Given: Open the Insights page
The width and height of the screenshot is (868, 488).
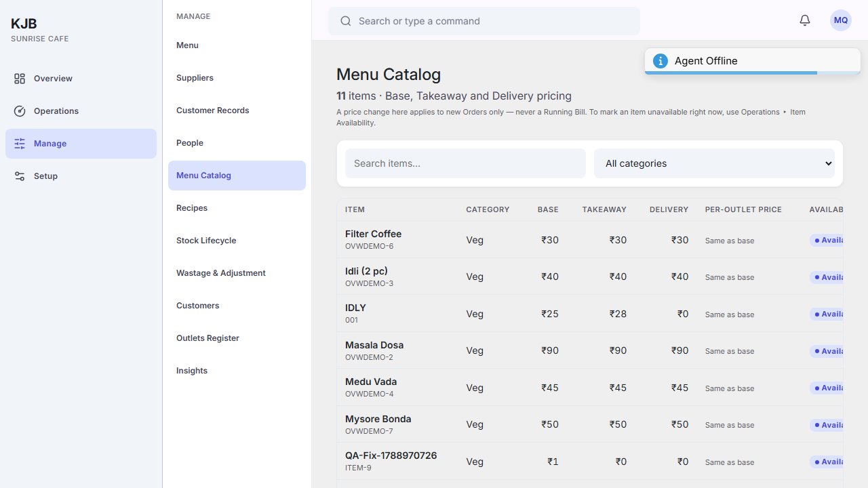Looking at the screenshot, I should pos(237,371).
